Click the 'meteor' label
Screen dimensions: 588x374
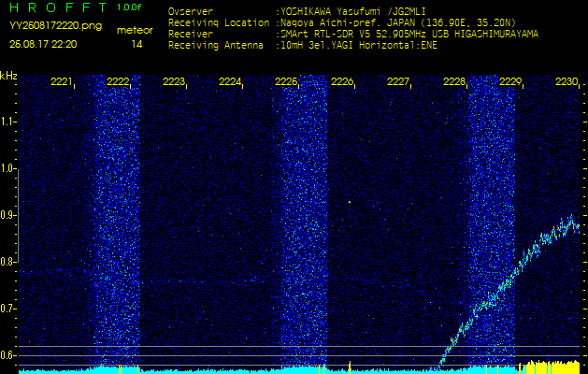pyautogui.click(x=135, y=31)
